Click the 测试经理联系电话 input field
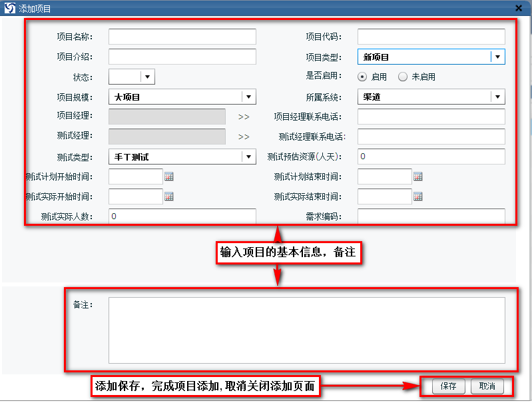 coord(431,137)
